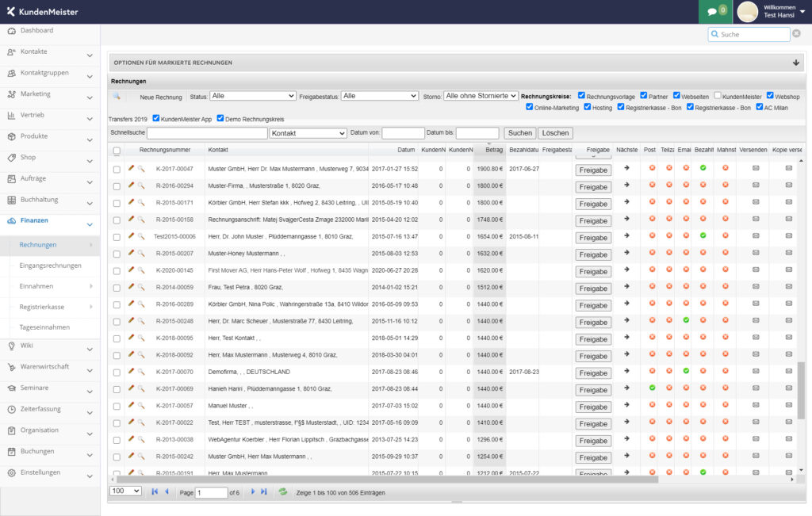The width and height of the screenshot is (812, 516).
Task: Toggle Webshop checkbox
Action: 770,95
